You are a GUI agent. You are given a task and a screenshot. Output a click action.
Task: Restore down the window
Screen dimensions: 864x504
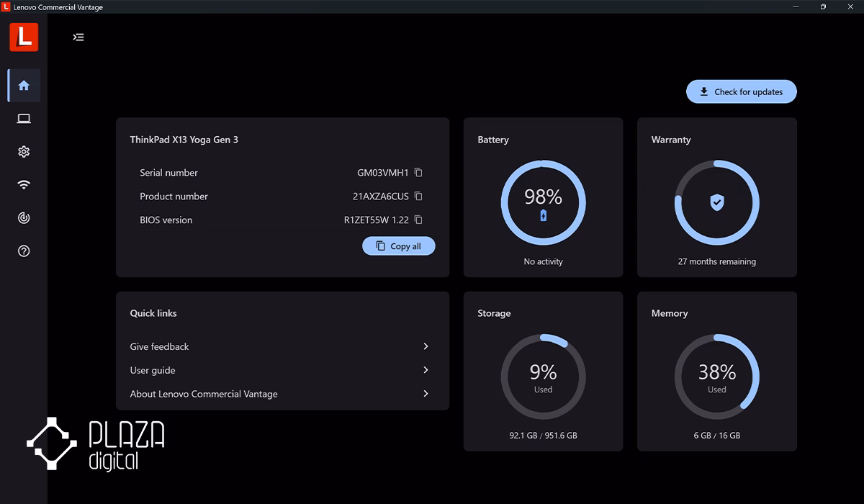click(823, 6)
